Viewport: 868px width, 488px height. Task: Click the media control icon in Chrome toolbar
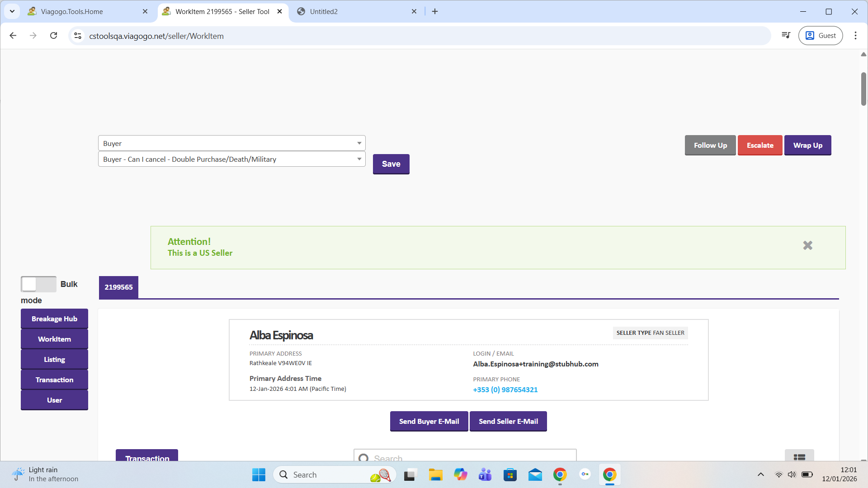coord(786,36)
